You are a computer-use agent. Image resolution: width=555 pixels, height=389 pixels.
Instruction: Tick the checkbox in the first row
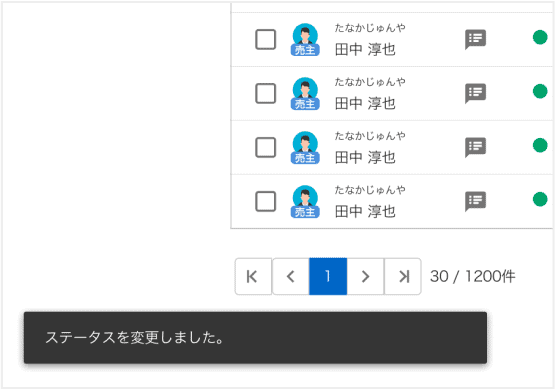(265, 39)
